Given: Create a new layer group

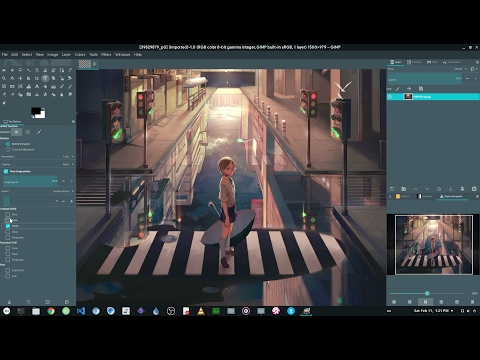Looking at the screenshot, I should pyautogui.click(x=404, y=189).
